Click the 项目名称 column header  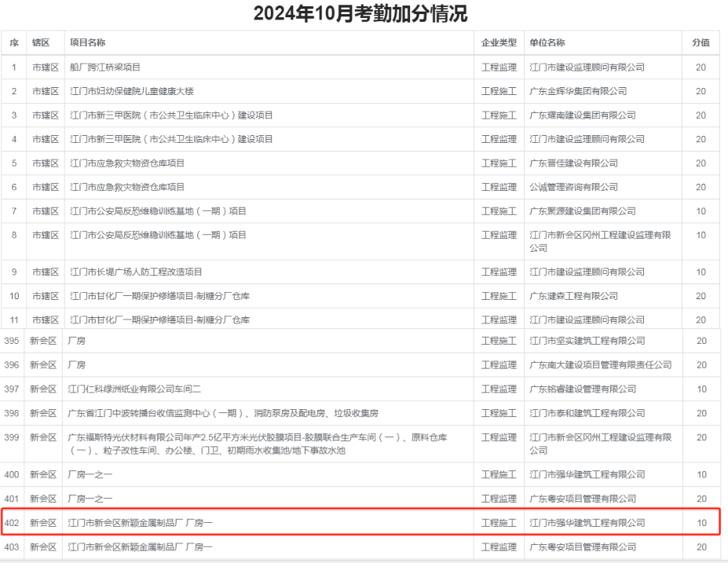(87, 42)
